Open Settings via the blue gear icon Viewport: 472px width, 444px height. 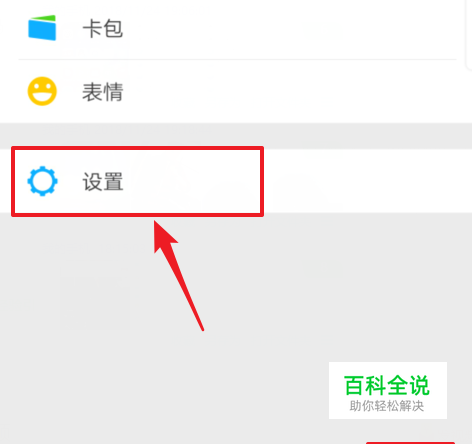coord(42,181)
